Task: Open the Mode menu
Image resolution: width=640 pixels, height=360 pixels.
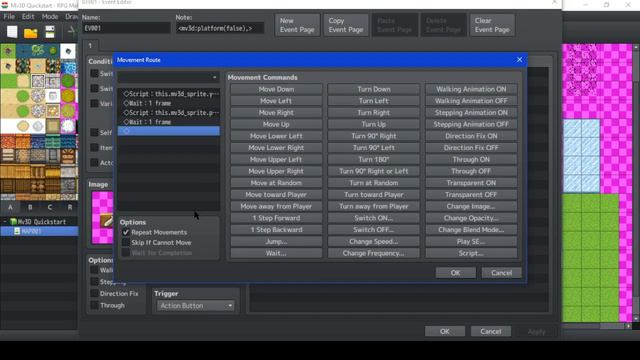Action: (x=50, y=16)
